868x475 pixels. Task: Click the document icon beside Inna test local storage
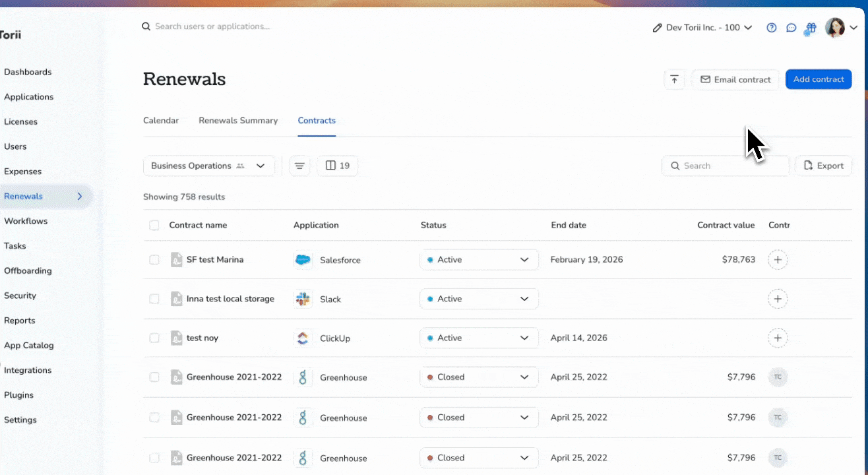pos(176,299)
